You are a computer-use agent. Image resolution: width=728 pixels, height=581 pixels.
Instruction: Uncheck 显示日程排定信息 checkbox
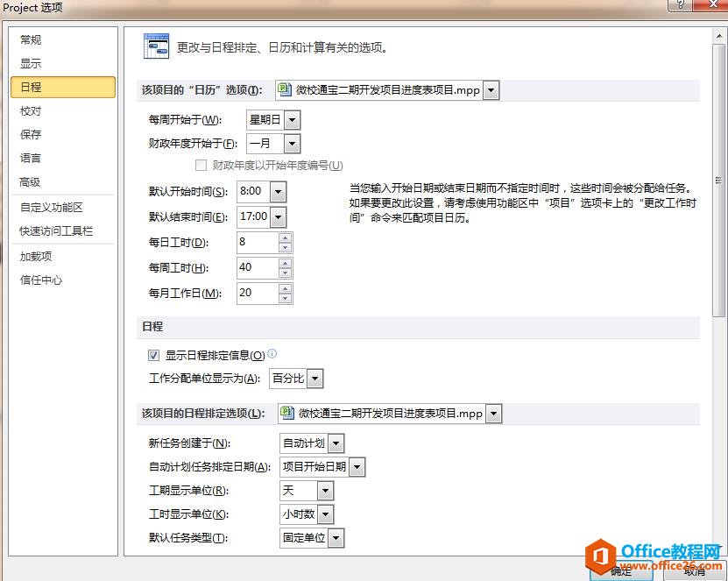point(153,356)
